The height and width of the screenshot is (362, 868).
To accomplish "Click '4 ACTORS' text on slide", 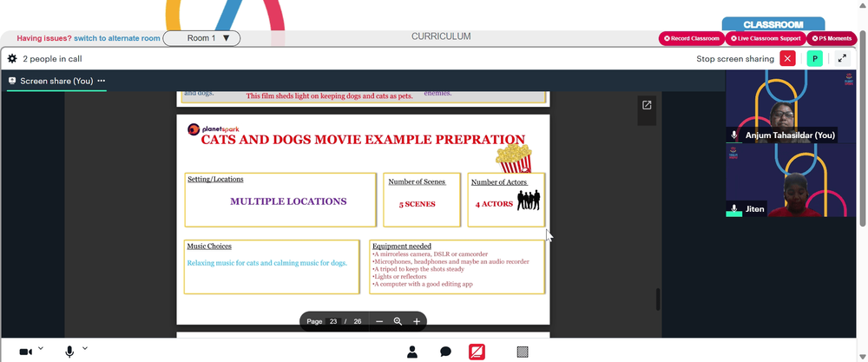I will [495, 204].
